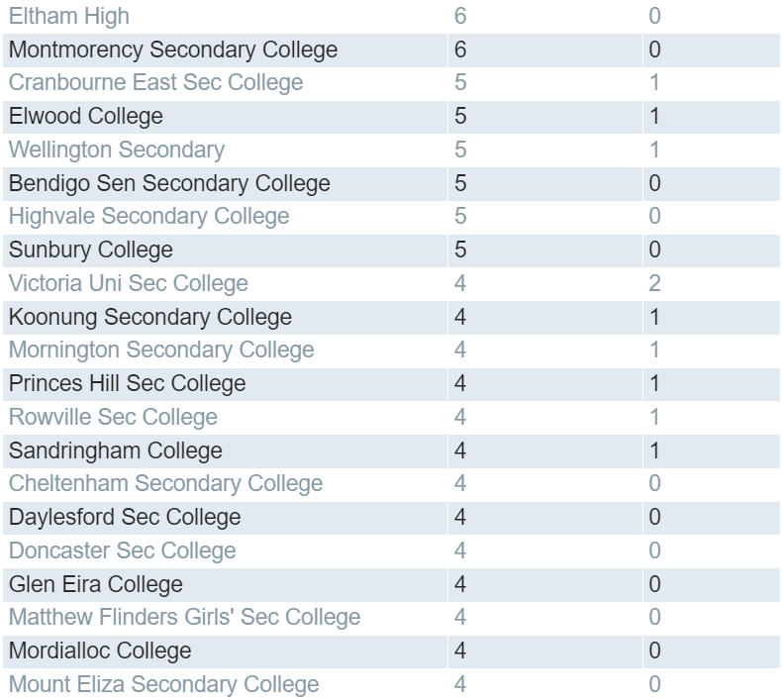Select the Sunbury College row
Viewport: 783px width, 700px height.
(x=392, y=250)
